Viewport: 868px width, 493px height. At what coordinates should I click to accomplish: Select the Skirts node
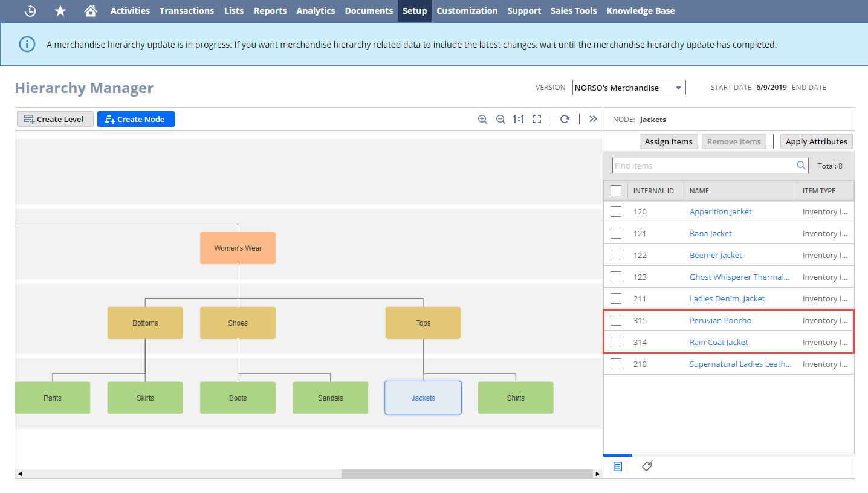coord(145,398)
